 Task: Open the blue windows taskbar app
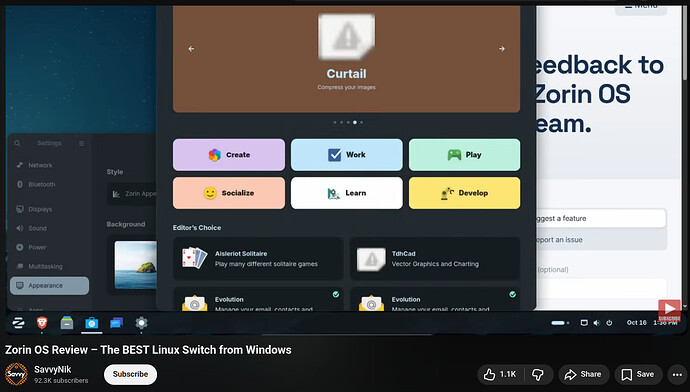116,323
